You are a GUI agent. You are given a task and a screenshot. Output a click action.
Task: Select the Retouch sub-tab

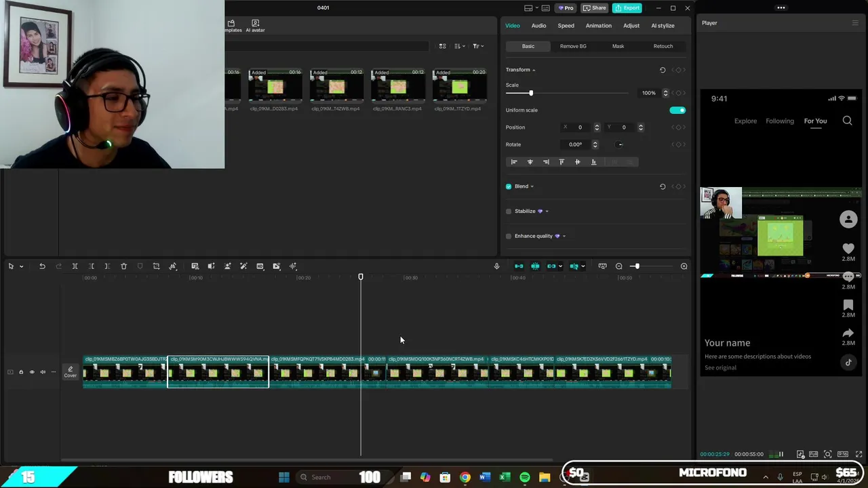click(x=663, y=46)
